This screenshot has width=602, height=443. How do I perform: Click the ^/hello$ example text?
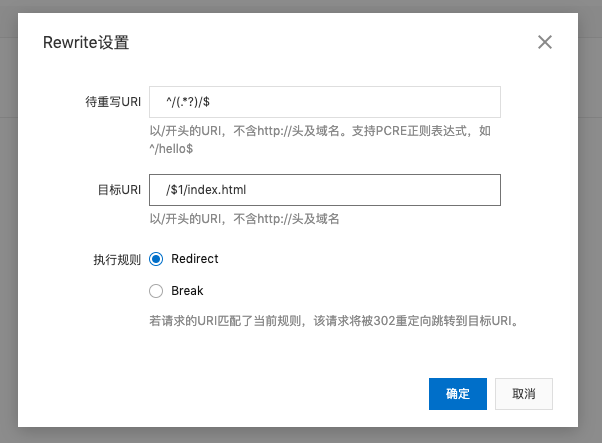pyautogui.click(x=171, y=148)
